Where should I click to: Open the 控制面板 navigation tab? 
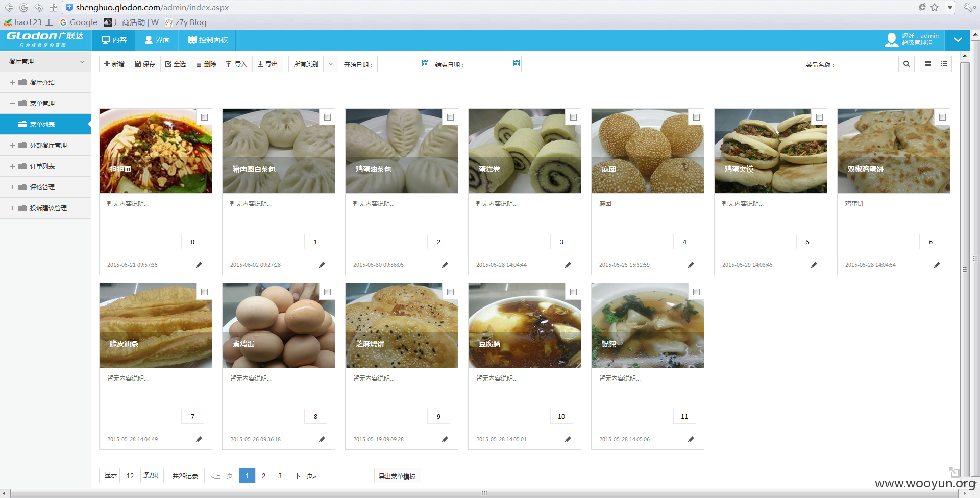(x=208, y=40)
